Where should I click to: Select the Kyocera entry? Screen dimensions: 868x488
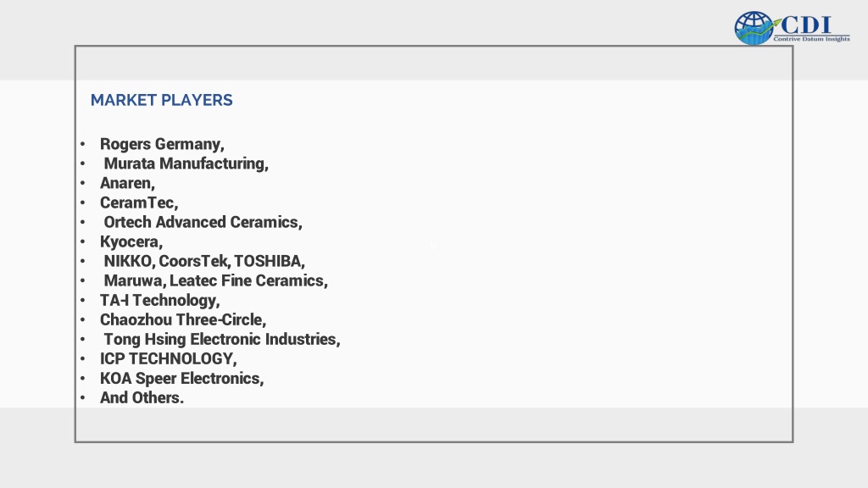131,241
